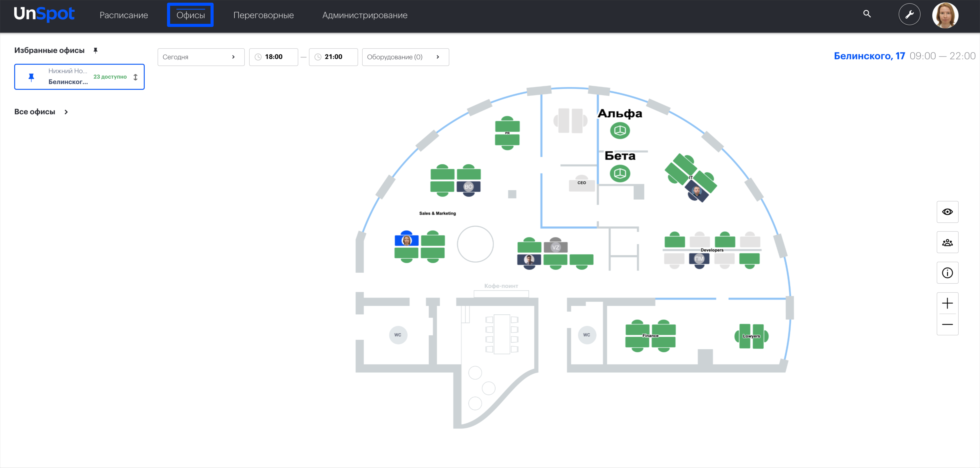The height and width of the screenshot is (468, 980).
Task: Open Переговорные section
Action: tap(263, 15)
